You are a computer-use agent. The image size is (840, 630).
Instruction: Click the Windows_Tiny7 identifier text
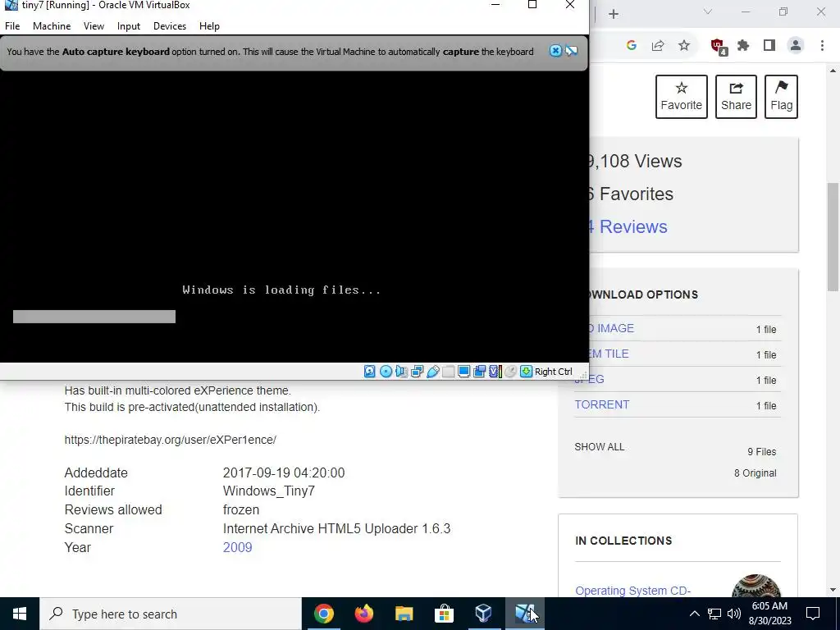[269, 491]
